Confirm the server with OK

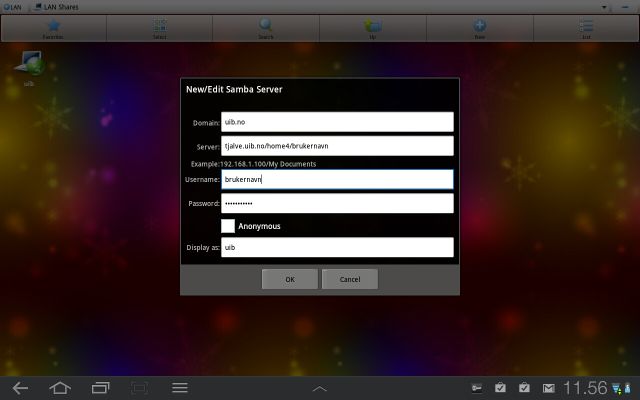coord(289,279)
